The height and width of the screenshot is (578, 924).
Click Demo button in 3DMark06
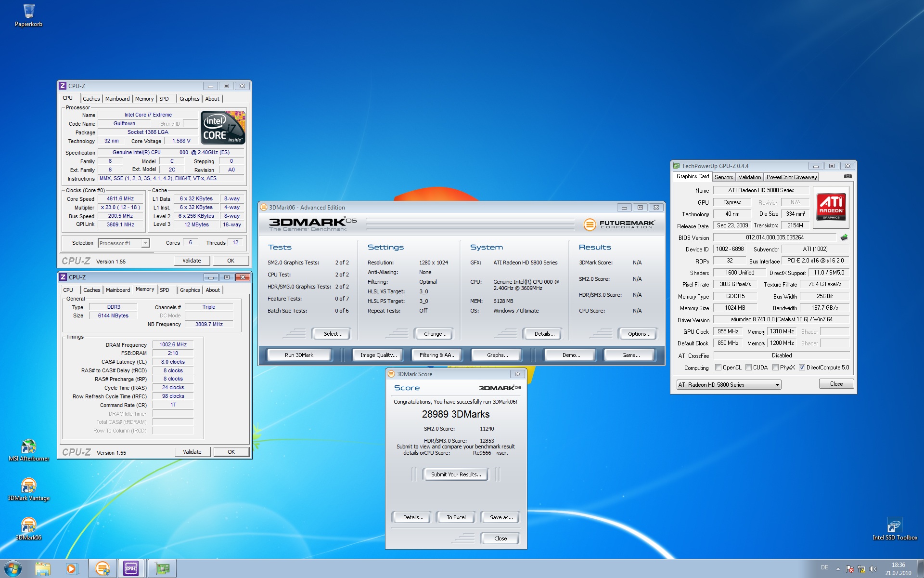pyautogui.click(x=571, y=355)
